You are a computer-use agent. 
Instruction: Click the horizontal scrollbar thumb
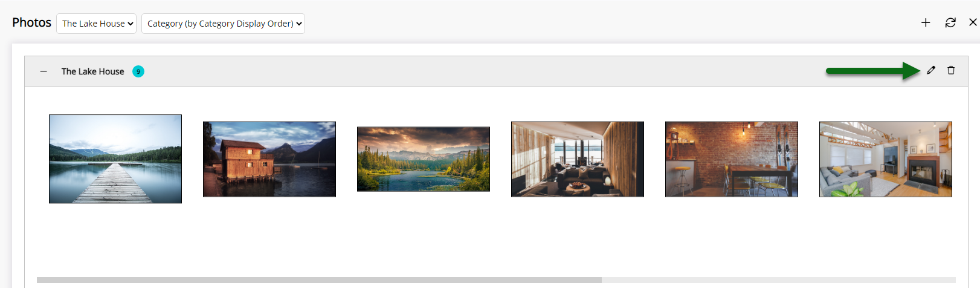(319, 280)
